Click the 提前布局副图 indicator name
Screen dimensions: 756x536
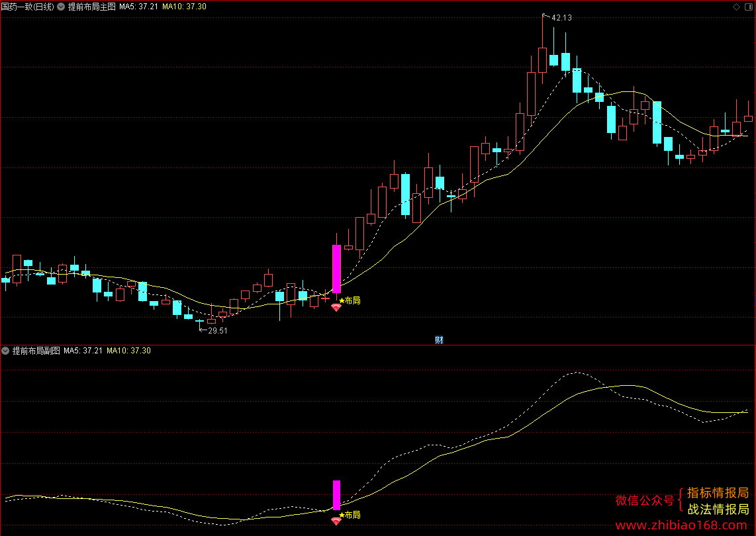tap(36, 351)
